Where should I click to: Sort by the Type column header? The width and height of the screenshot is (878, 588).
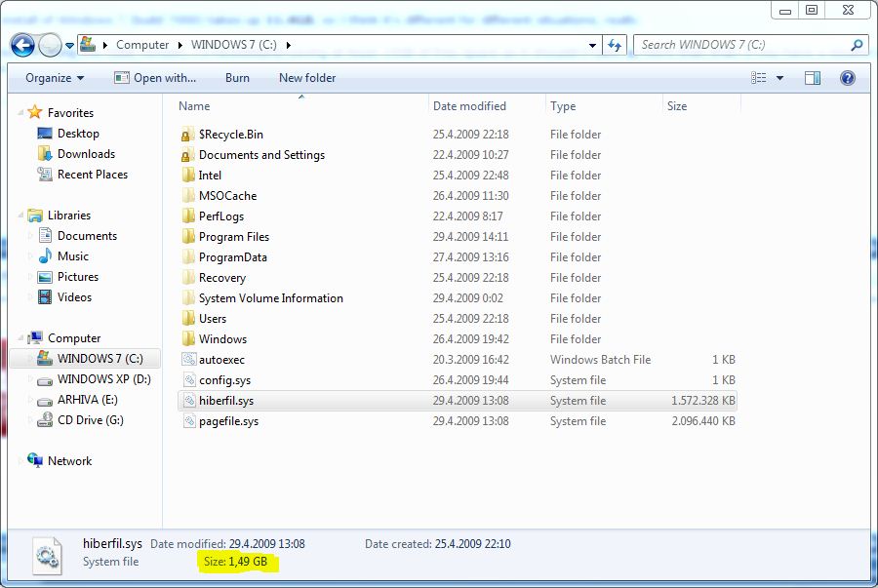[563, 105]
